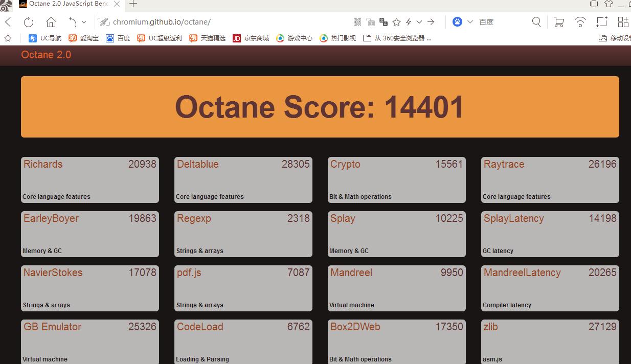The image size is (631, 364).
Task: Open a new tab with plus button
Action: click(x=133, y=4)
